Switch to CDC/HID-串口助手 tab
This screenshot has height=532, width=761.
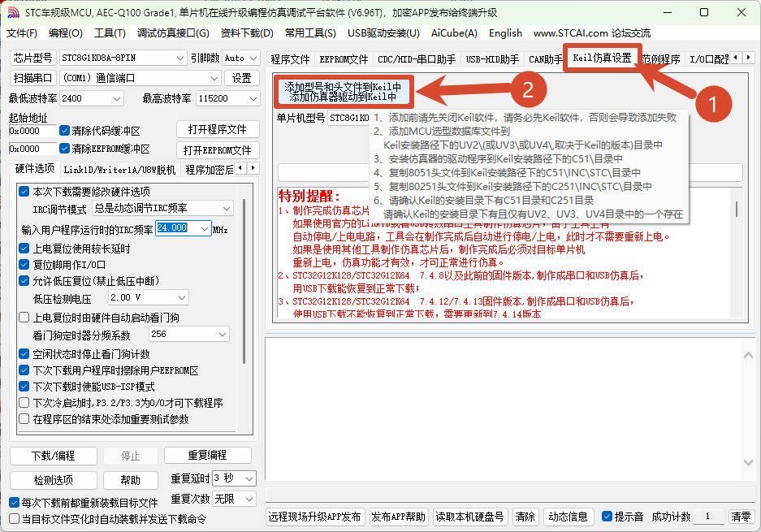pos(417,59)
